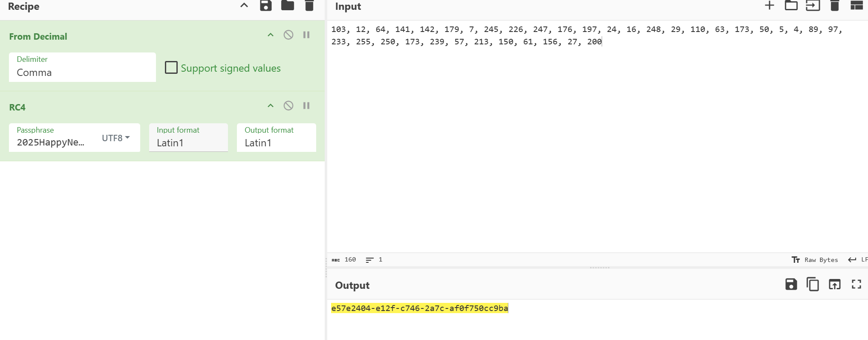Click the Recipe pane heading
The width and height of the screenshot is (868, 340).
[x=24, y=6]
